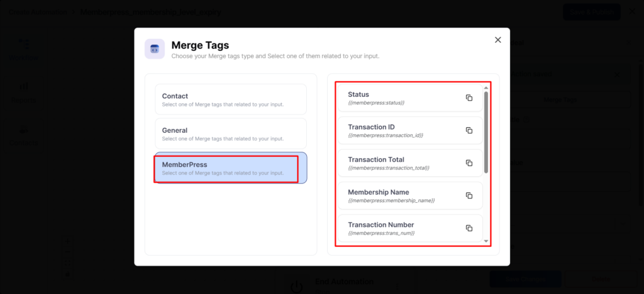Viewport: 644px width, 294px height.
Task: Pick the Transaction Total tag label
Action: [x=376, y=160]
